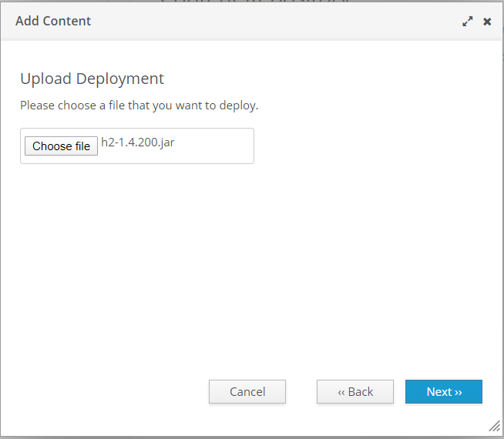Maximize the Add Content dialog

(x=467, y=22)
